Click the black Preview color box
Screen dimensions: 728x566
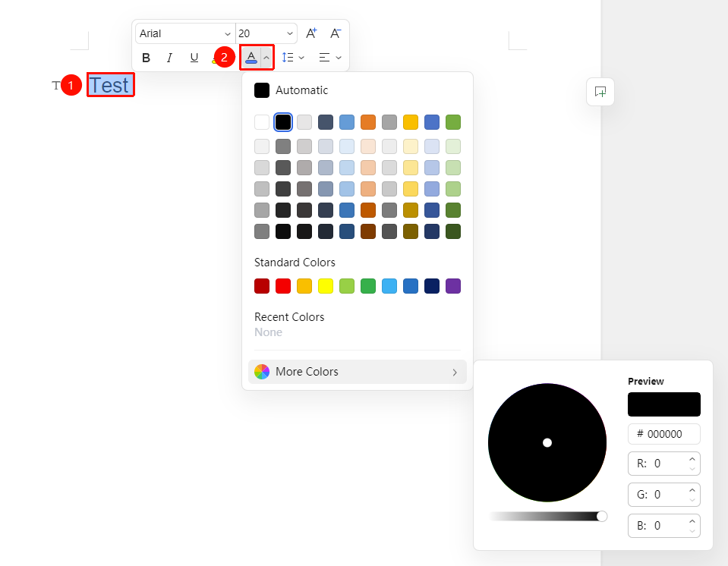point(664,404)
